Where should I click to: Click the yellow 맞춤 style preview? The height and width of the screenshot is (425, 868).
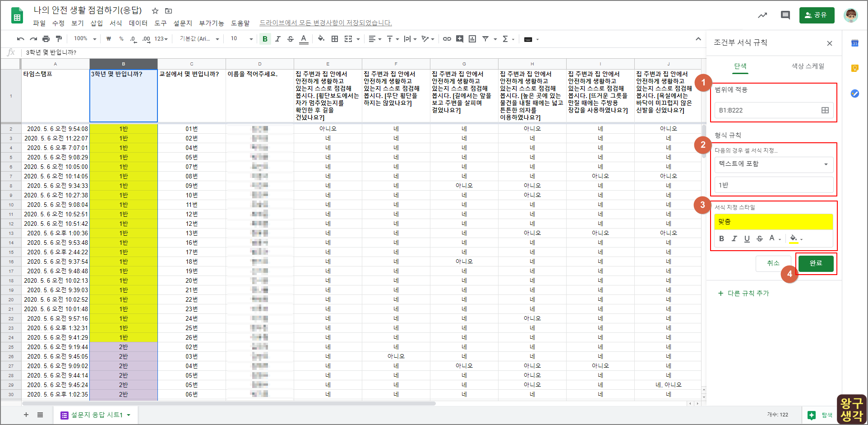773,221
